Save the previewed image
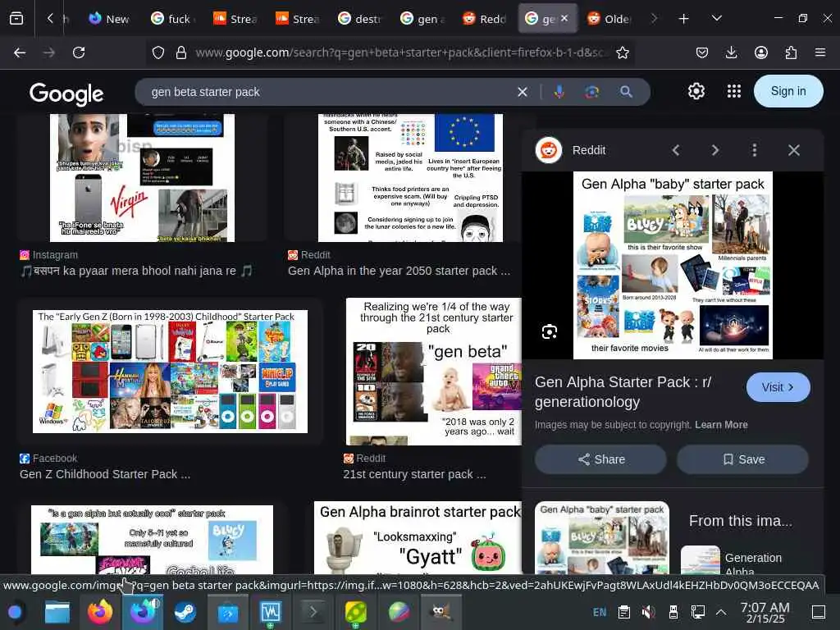The image size is (840, 630). (743, 459)
